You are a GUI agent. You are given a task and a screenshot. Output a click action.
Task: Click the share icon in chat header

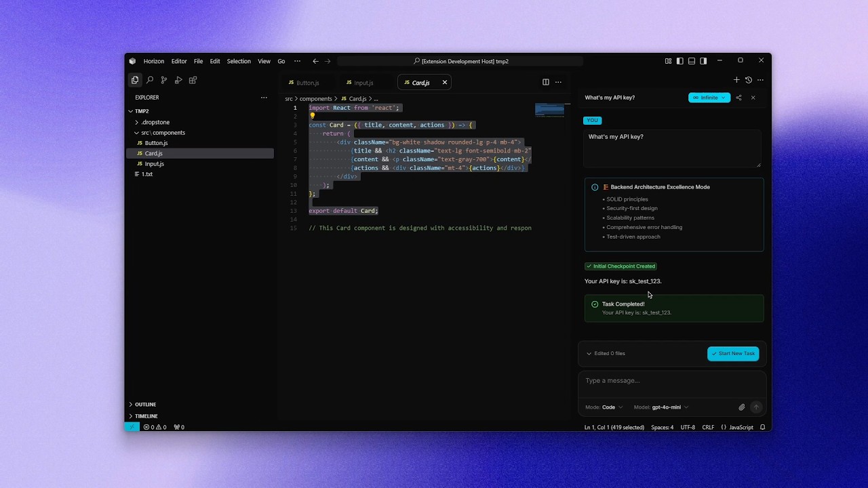point(738,98)
